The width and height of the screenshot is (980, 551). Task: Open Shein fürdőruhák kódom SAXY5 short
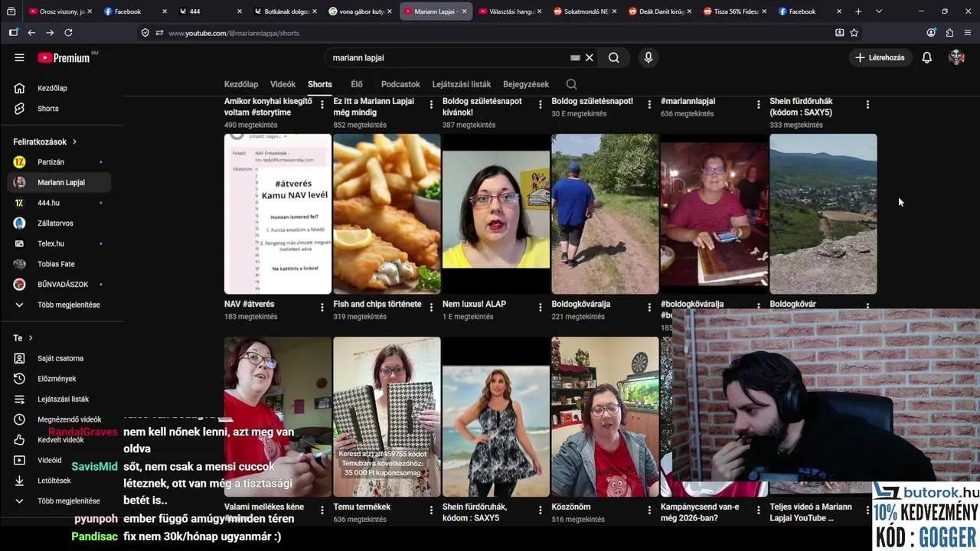(496, 417)
